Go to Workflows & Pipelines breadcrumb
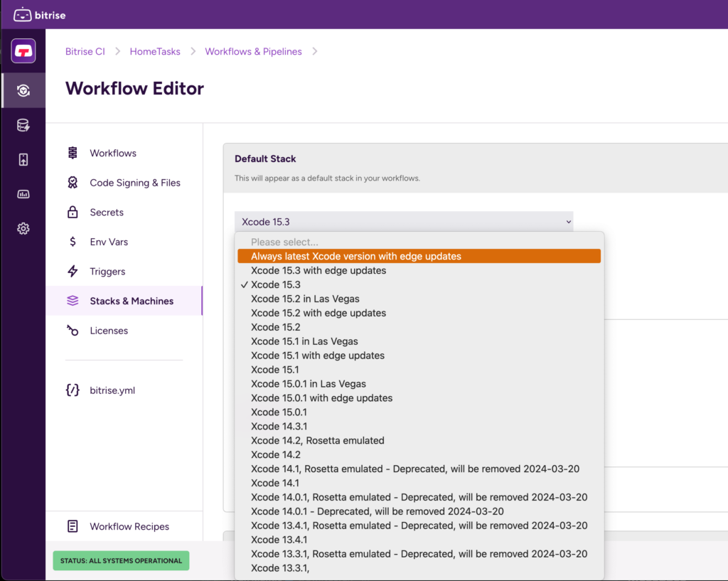The height and width of the screenshot is (581, 728). click(254, 51)
